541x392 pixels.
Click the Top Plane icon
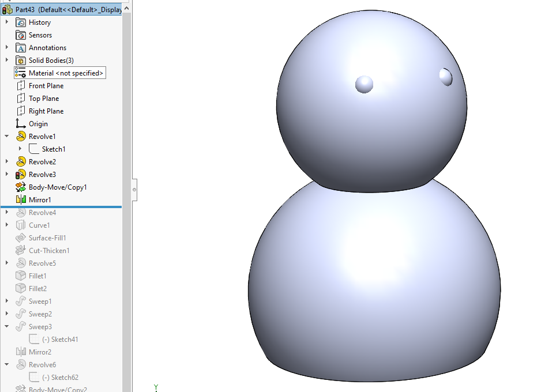tap(21, 99)
